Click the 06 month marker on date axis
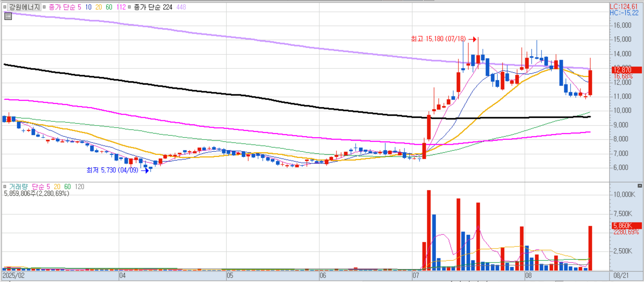This screenshot has width=644, height=282. click(x=323, y=276)
